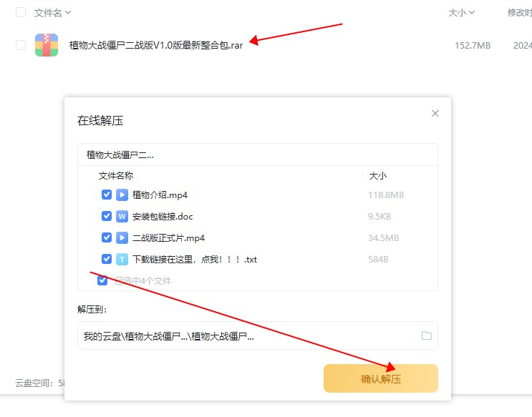Image resolution: width=532 pixels, height=417 pixels.
Task: Click the 植物大战僵尸二... breadcrumb folder path
Action: [120, 154]
